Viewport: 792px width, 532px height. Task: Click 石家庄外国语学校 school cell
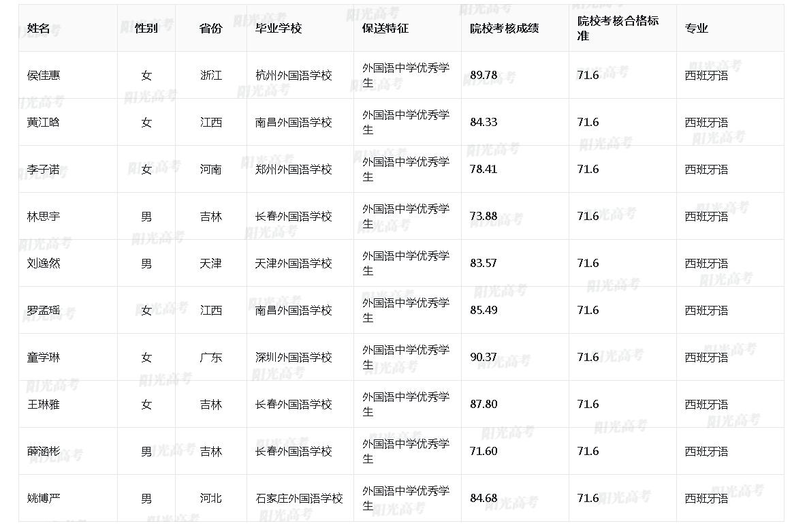pyautogui.click(x=299, y=498)
